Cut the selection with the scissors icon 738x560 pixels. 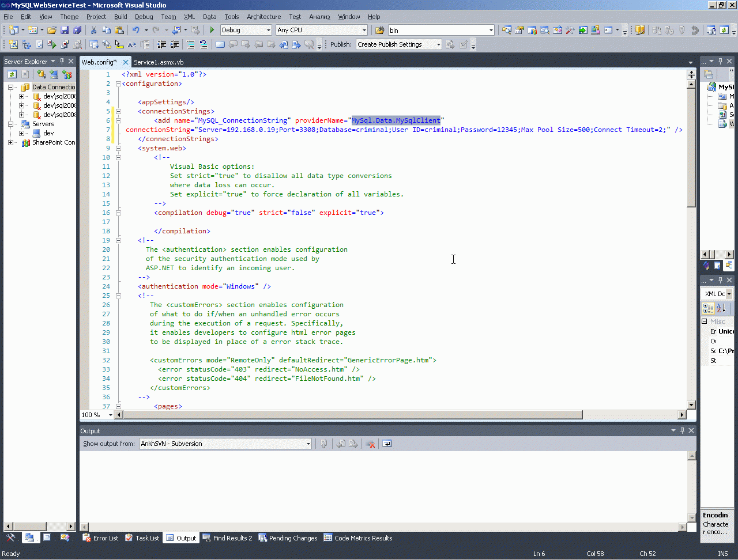tap(93, 30)
